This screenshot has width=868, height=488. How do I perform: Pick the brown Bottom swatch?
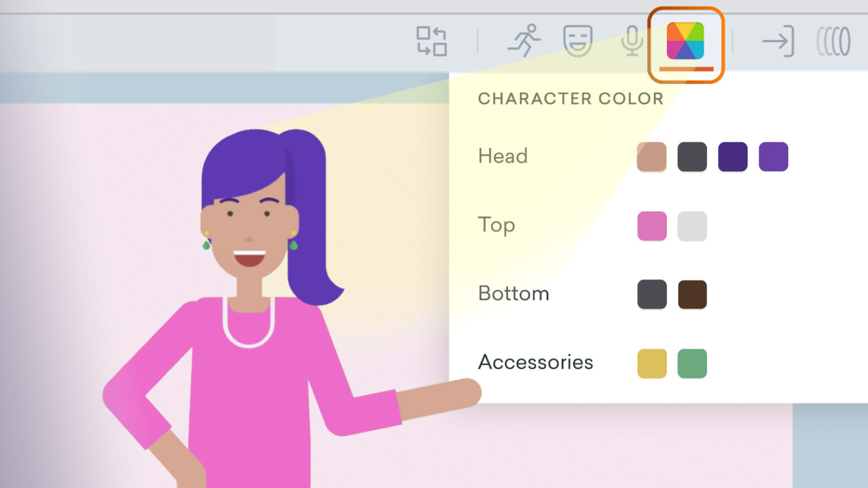click(x=692, y=294)
